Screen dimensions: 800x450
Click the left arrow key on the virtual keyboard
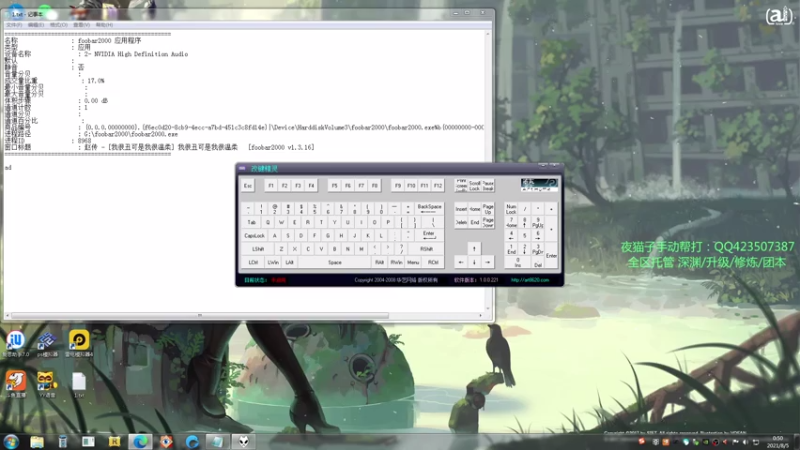pyautogui.click(x=461, y=262)
